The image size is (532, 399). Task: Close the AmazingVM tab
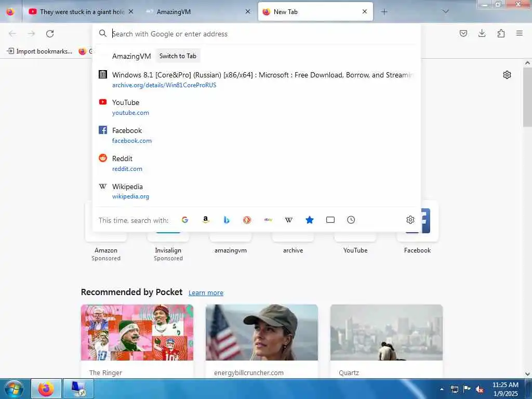click(x=248, y=11)
